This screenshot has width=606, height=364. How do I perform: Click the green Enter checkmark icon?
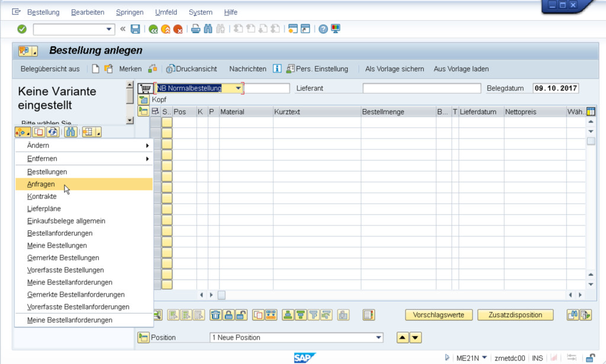[22, 29]
